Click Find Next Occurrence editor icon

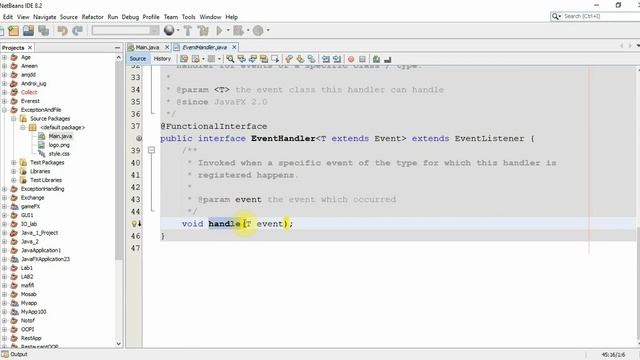(x=253, y=59)
